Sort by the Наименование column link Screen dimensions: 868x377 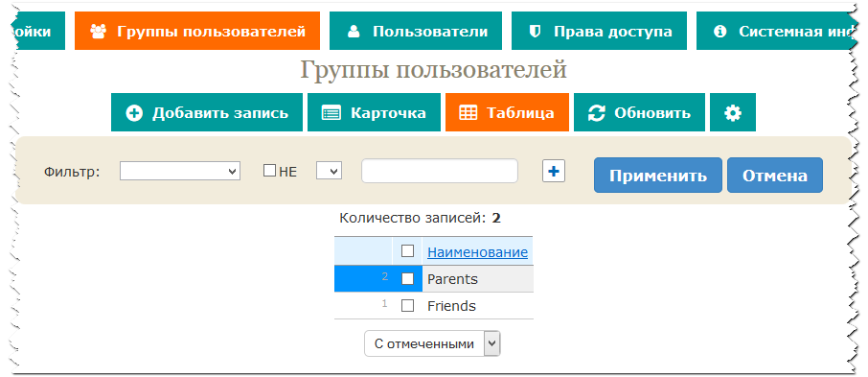coord(477,252)
